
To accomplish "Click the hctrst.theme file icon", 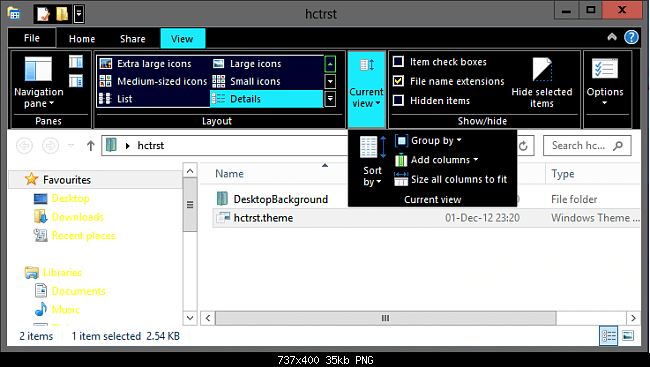I will (x=223, y=217).
